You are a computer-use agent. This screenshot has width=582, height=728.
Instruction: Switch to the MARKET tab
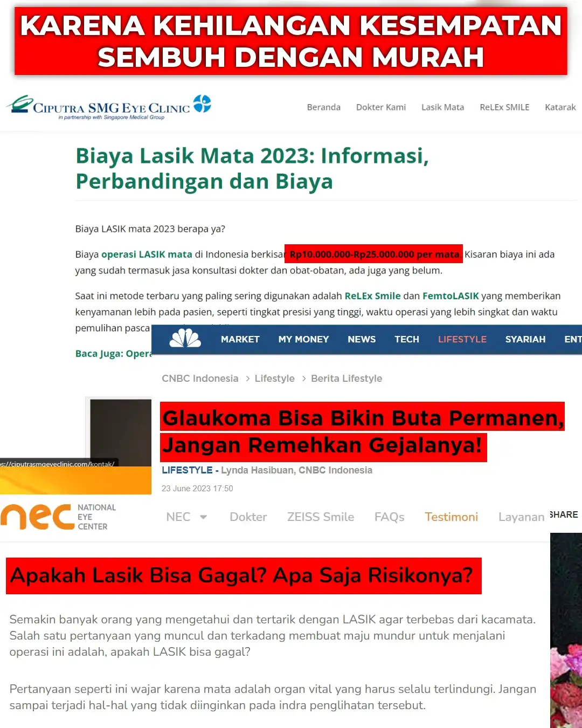[x=240, y=339]
